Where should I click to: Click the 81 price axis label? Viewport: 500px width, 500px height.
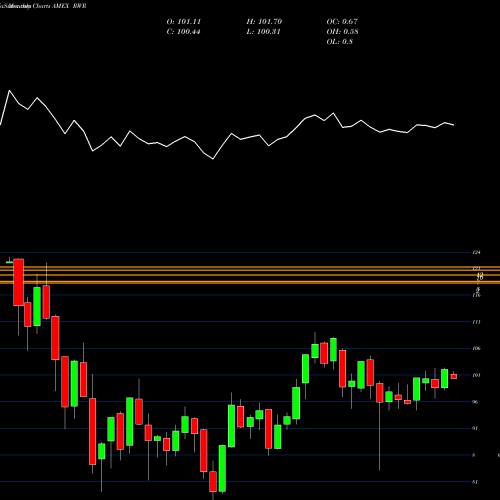(x=476, y=482)
